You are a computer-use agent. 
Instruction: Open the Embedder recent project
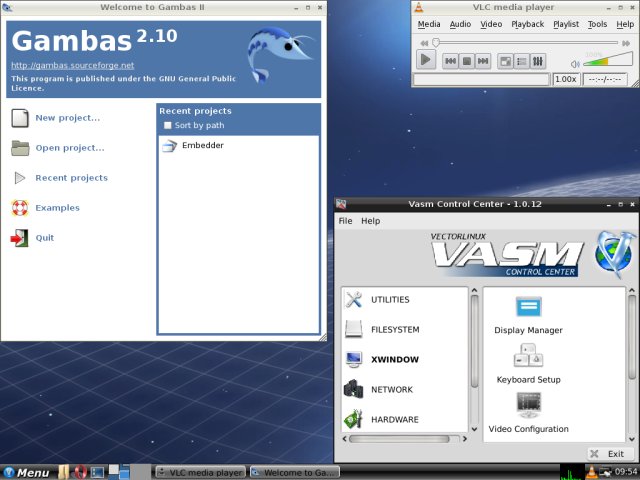(202, 146)
